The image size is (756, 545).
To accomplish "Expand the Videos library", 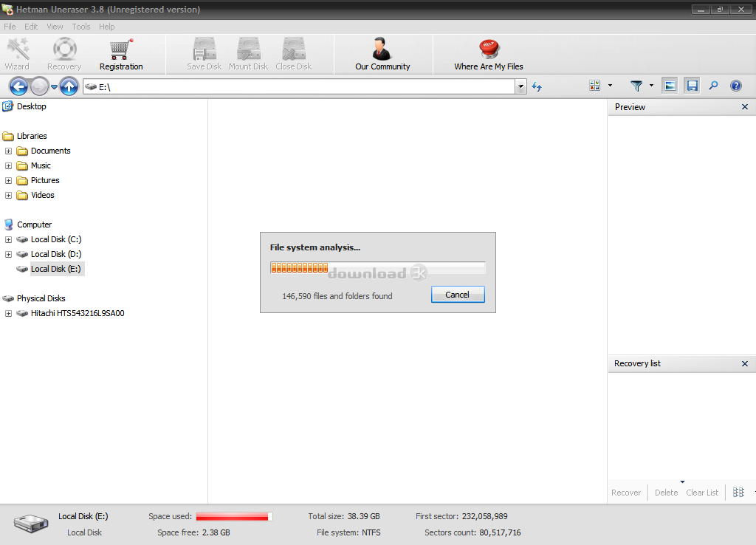I will tap(8, 196).
